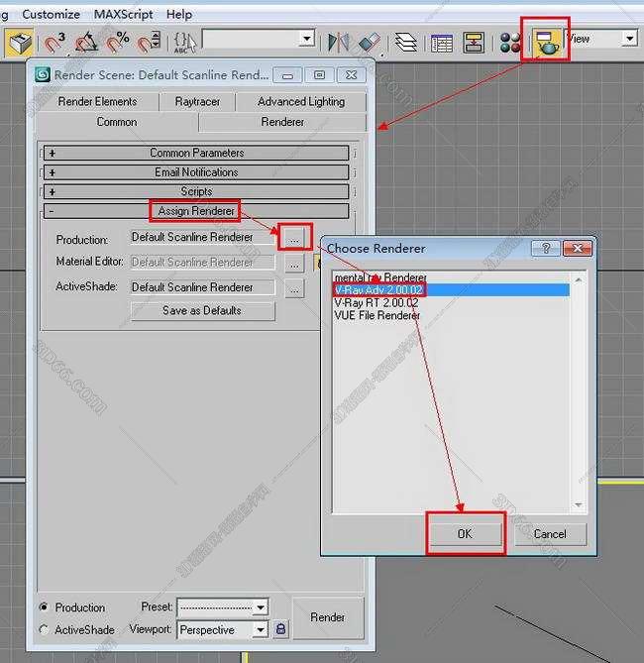The width and height of the screenshot is (644, 663).
Task: Switch to the Advanced Lighting tab
Action: [x=301, y=101]
